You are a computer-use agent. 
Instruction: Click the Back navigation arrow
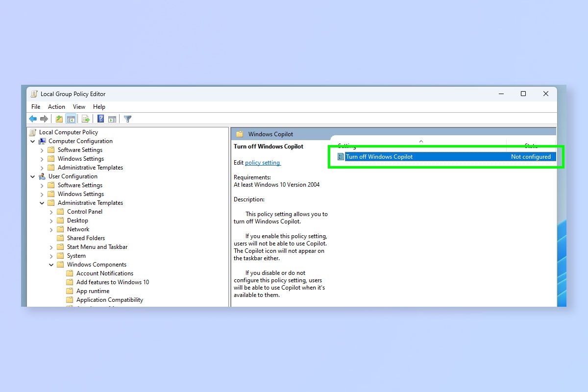(33, 119)
